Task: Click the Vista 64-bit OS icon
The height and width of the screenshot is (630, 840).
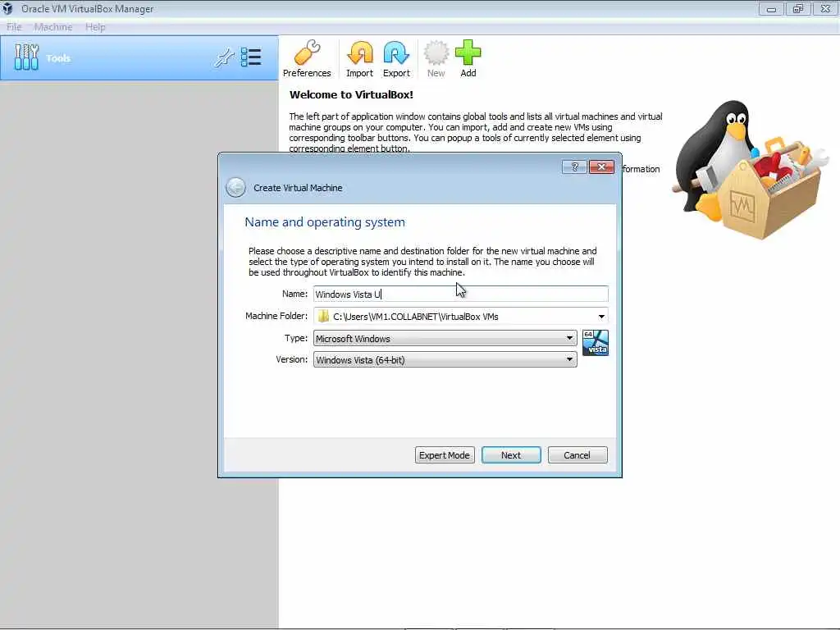Action: pyautogui.click(x=596, y=343)
